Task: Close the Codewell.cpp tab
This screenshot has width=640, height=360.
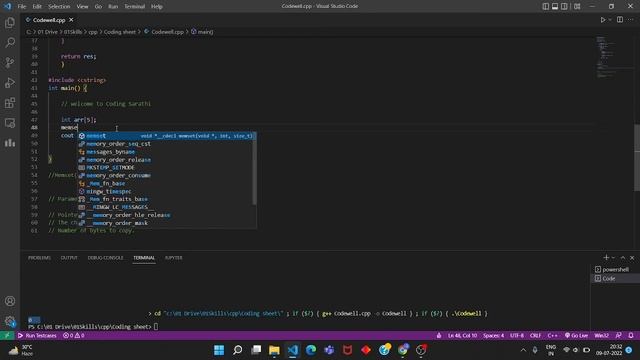Action: [x=71, y=20]
